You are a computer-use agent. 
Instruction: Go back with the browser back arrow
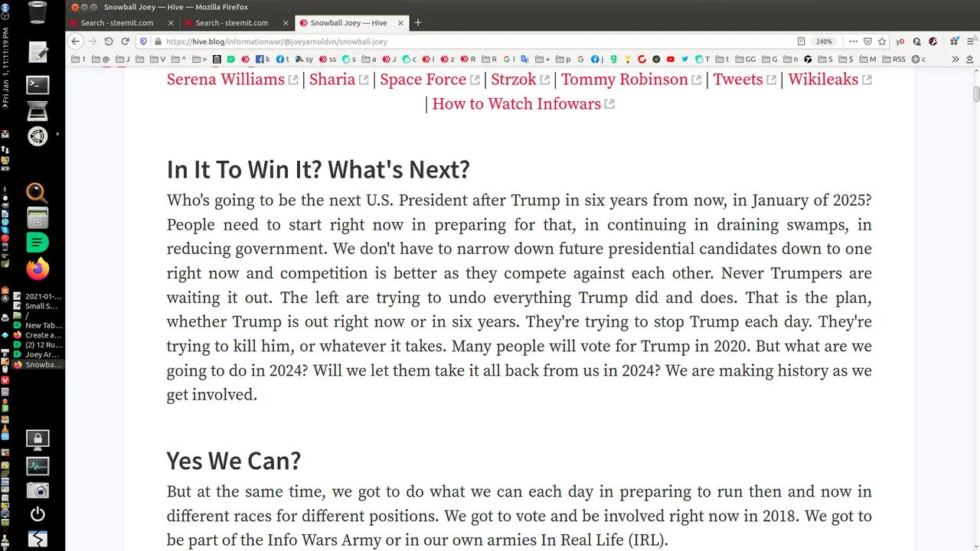75,41
